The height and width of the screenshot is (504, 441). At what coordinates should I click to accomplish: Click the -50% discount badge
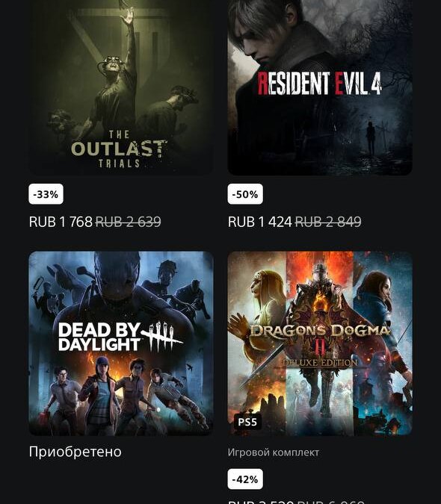(x=245, y=194)
